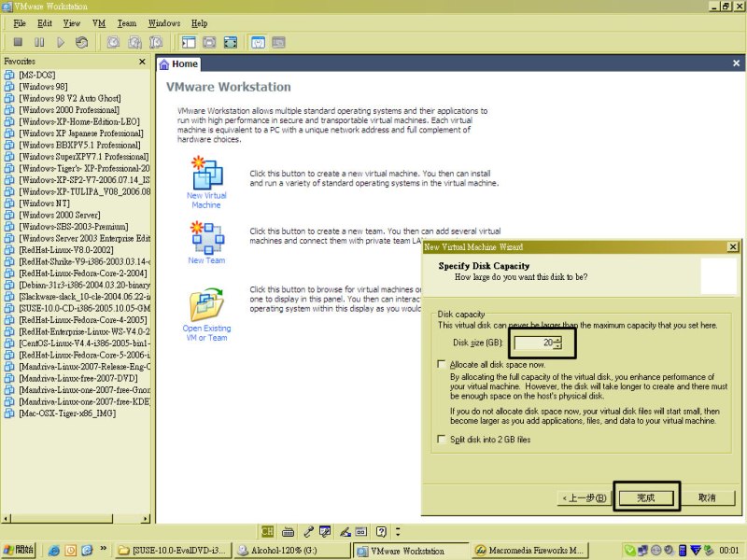Click the blue triangle tray icon
This screenshot has width=747, height=560.
[696, 551]
